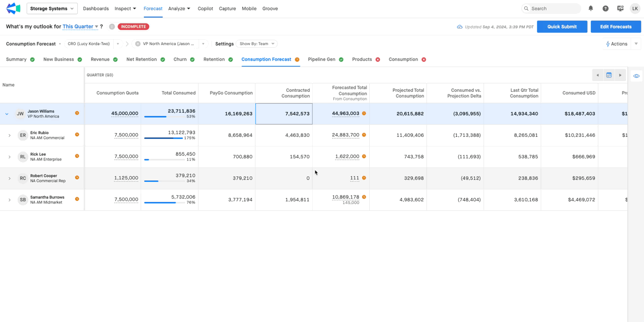This screenshot has height=322, width=644.
Task: Switch to the Pipeline Gen tab
Action: point(321,60)
